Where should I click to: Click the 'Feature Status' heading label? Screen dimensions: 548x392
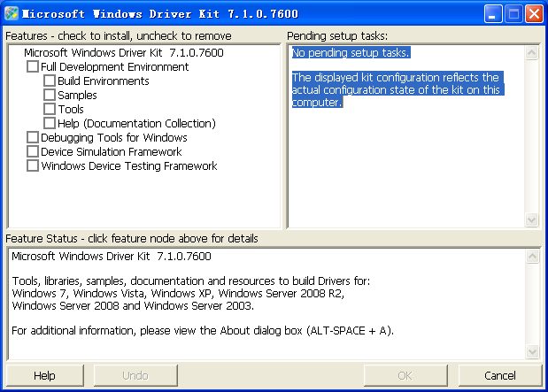click(132, 238)
